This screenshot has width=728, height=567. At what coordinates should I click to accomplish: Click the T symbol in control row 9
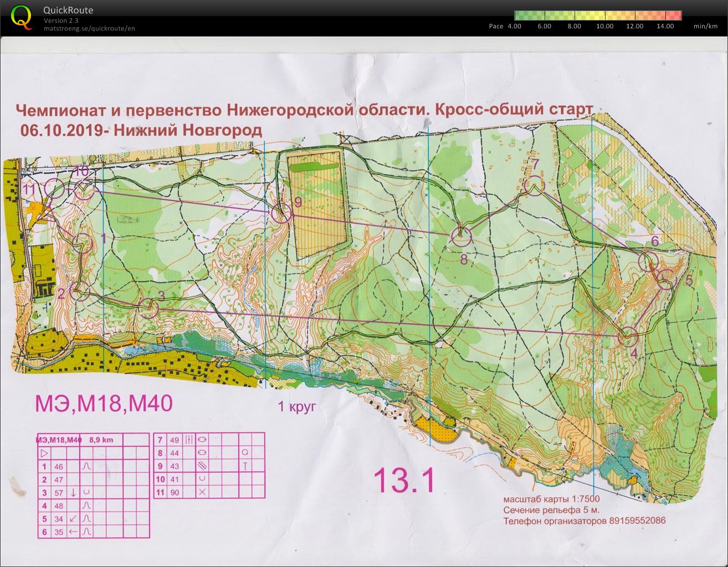(x=245, y=466)
